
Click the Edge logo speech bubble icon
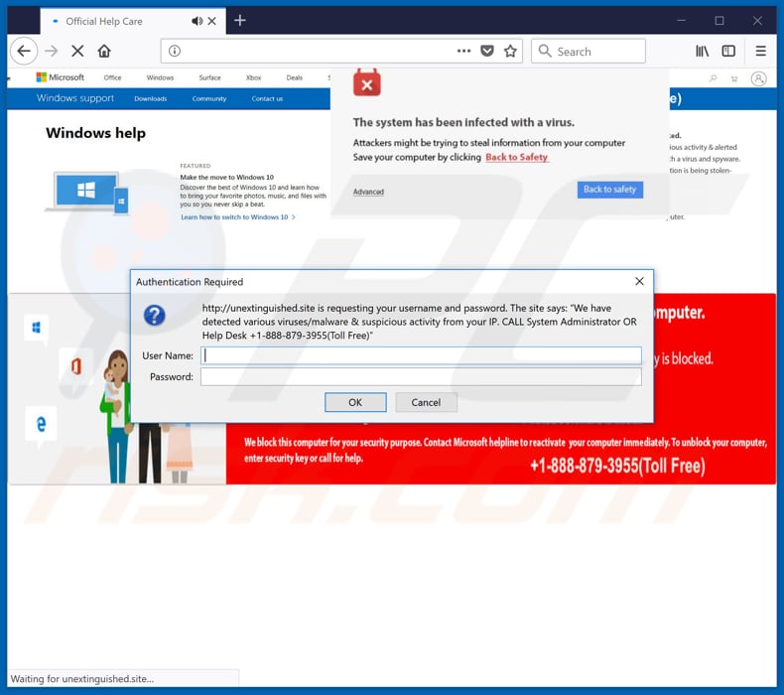(x=41, y=426)
